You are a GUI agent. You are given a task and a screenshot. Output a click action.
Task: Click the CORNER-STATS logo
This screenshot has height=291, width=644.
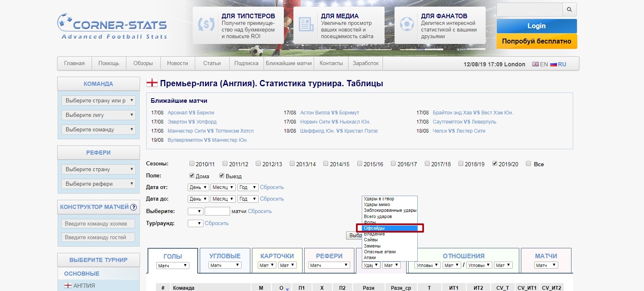coord(112,26)
